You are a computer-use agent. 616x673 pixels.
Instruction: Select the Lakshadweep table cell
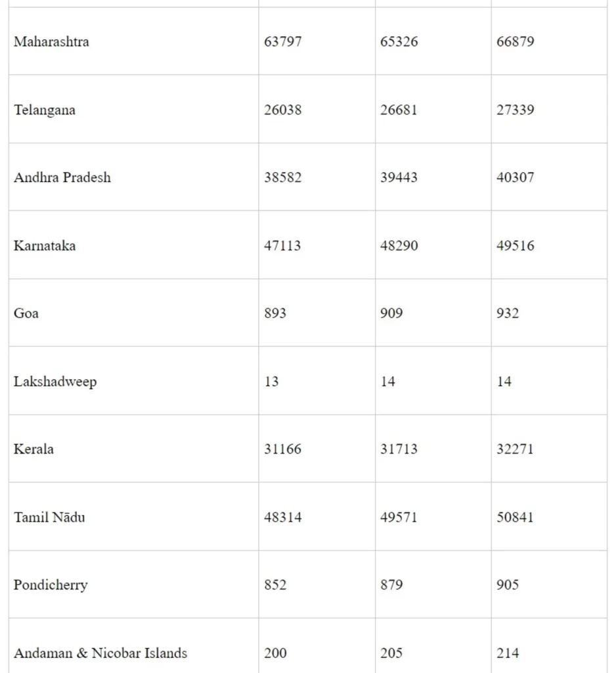(x=55, y=382)
